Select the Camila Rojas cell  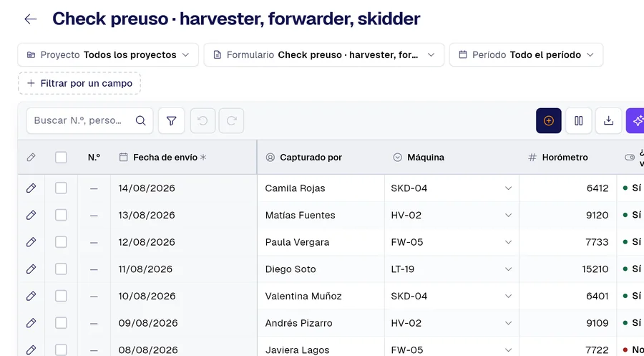pyautogui.click(x=321, y=188)
